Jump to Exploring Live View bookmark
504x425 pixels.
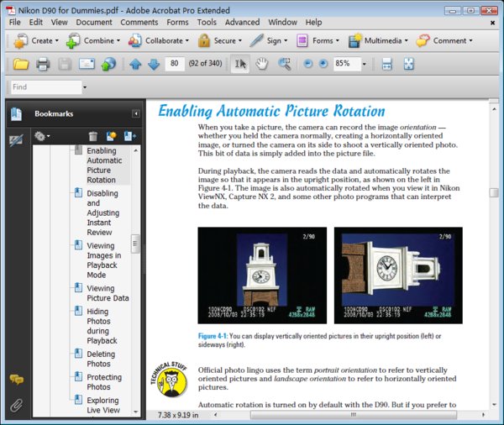(103, 405)
